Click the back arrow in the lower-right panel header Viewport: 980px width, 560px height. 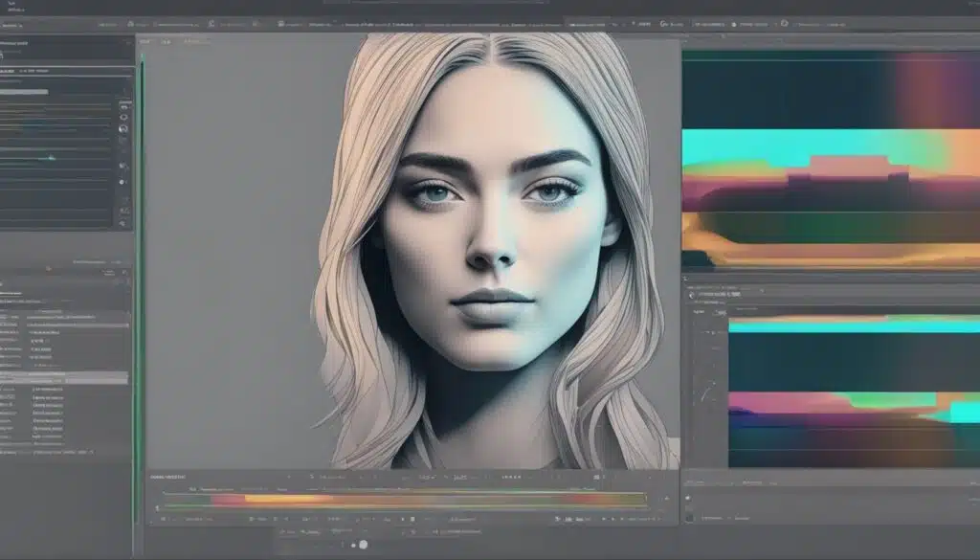tap(692, 295)
